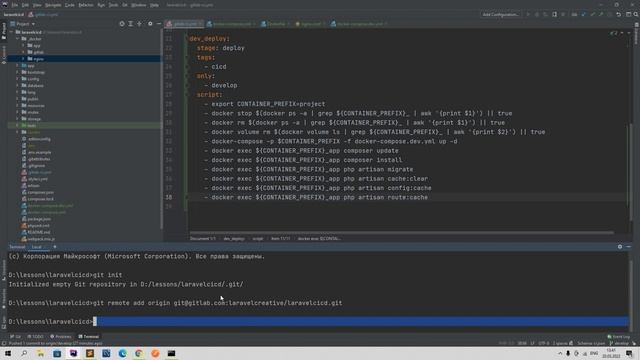Toggle the Project side tool window tab
Image resolution: width=640 pixels, height=360 pixels.
[x=4, y=31]
